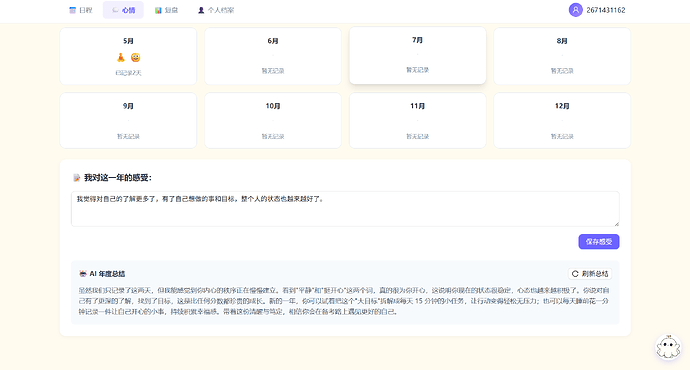Open account name 2671431162
Screen dimensions: 690x370
606,10
